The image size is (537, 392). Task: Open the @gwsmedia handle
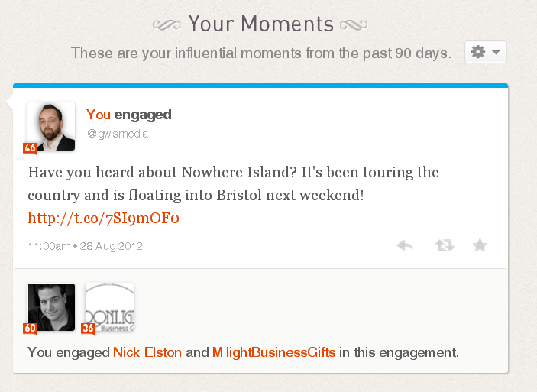tap(118, 134)
